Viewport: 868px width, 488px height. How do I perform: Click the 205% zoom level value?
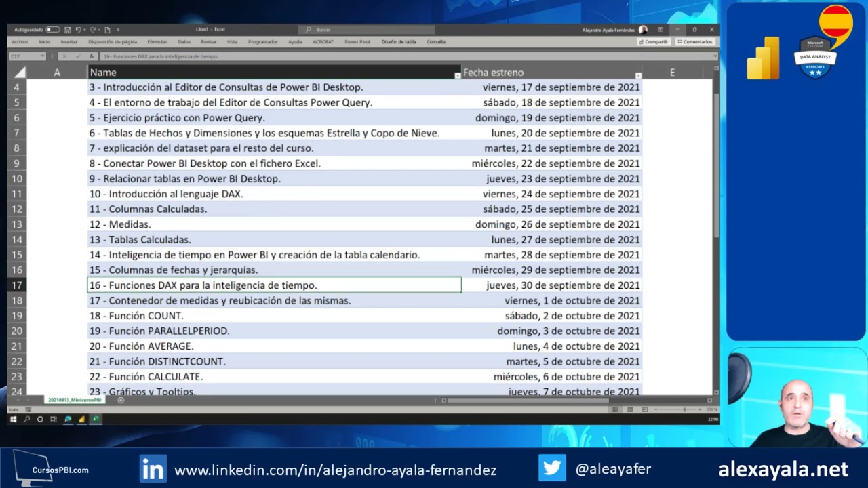tap(711, 409)
